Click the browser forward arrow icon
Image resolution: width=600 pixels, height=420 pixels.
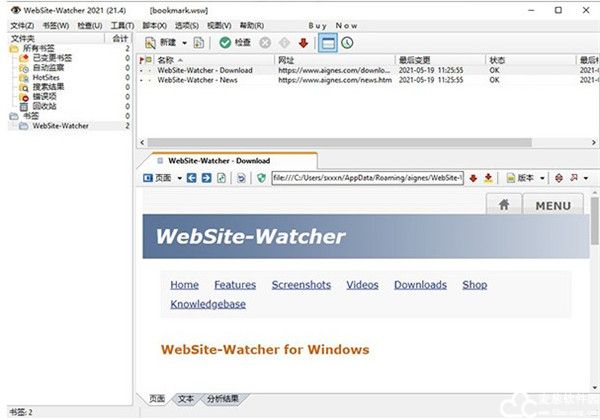tap(206, 178)
